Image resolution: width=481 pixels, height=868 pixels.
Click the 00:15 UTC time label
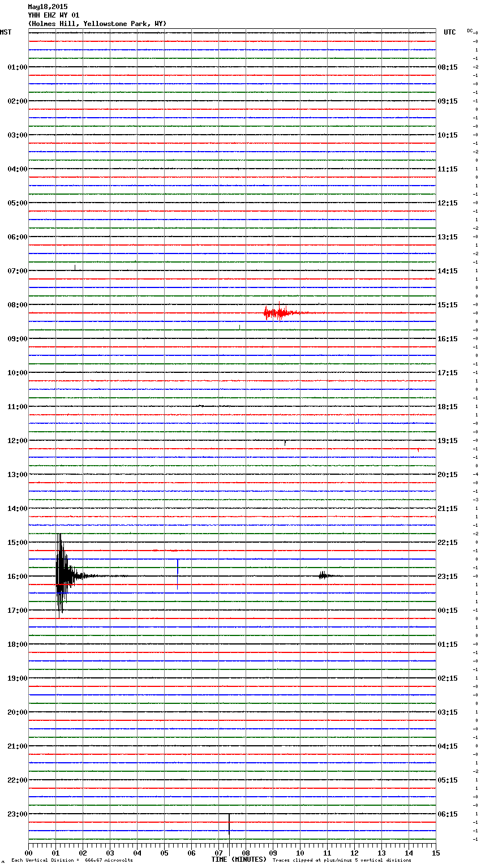pos(448,611)
